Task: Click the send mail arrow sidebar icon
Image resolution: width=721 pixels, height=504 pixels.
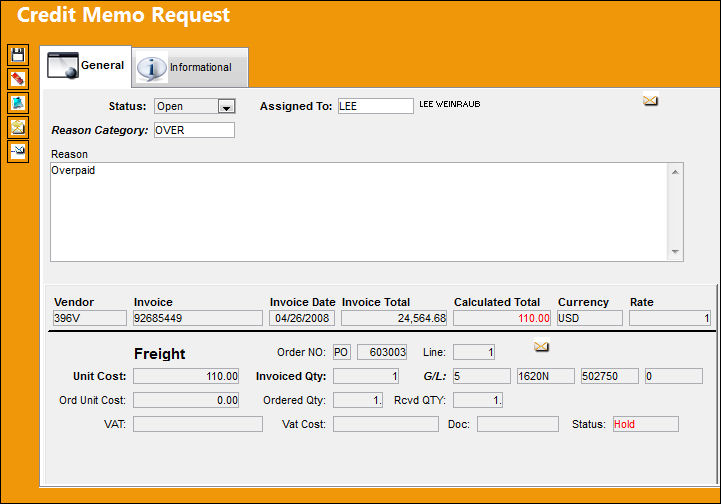Action: click(18, 151)
